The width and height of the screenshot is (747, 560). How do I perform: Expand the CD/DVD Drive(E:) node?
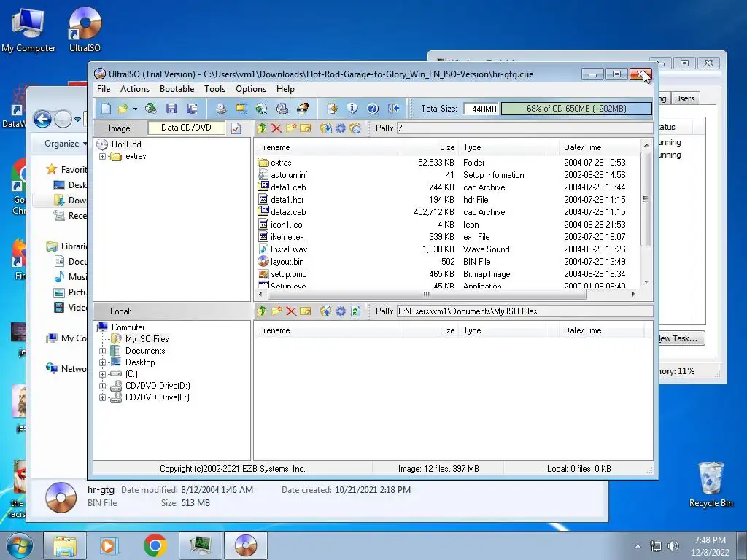(x=102, y=397)
